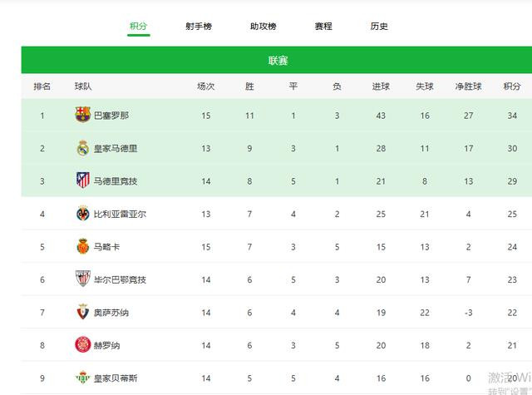The width and height of the screenshot is (532, 395).
Task: Open the 助攻榜 tab
Action: click(x=263, y=26)
